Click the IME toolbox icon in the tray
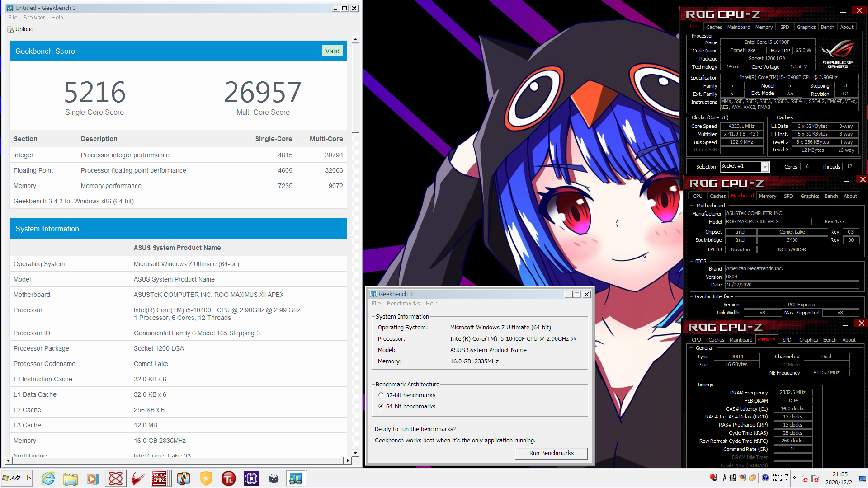868x488 pixels. click(753, 478)
